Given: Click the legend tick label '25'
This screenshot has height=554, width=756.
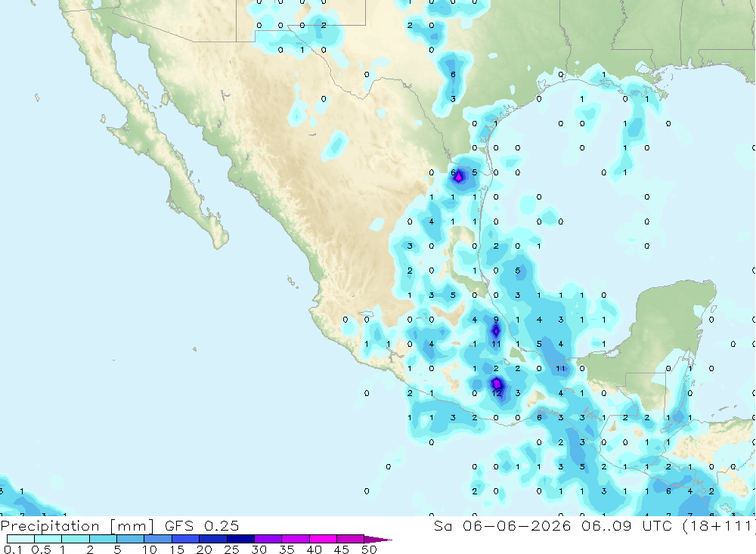Looking at the screenshot, I should tap(232, 549).
